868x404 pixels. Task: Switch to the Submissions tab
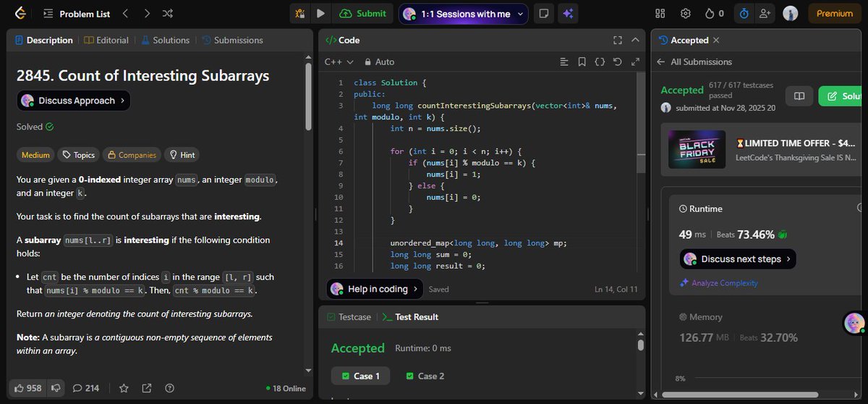pos(232,40)
